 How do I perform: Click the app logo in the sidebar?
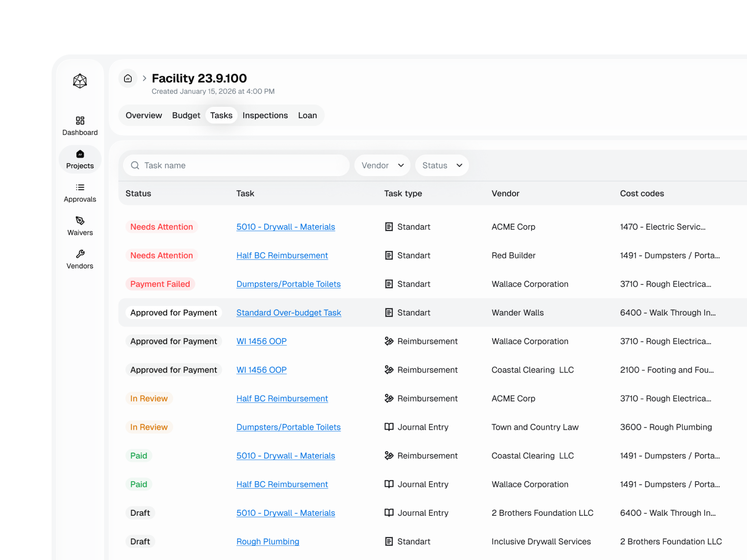(80, 81)
